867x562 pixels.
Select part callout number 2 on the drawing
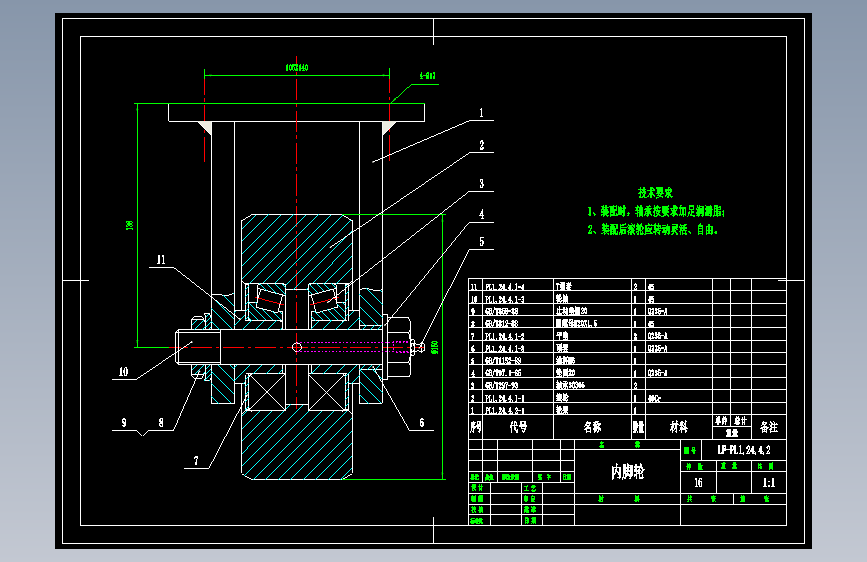[481, 145]
